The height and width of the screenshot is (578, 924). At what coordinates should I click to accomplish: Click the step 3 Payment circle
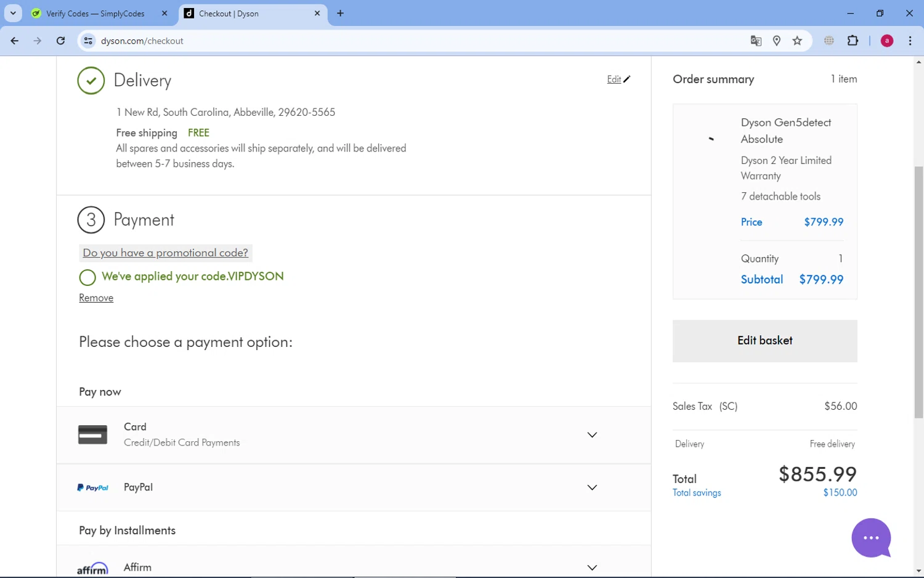[x=91, y=220]
